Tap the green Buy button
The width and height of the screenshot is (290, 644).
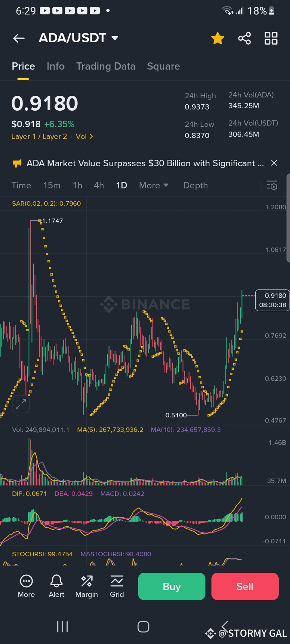(x=172, y=586)
